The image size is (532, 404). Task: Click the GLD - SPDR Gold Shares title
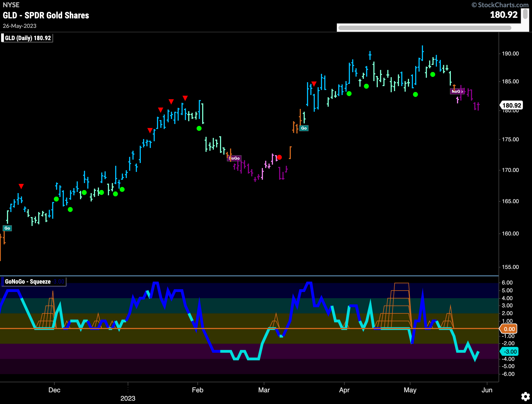pos(46,15)
